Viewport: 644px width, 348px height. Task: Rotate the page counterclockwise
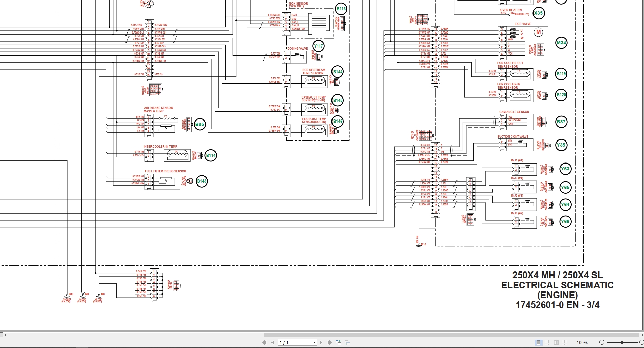(x=339, y=342)
